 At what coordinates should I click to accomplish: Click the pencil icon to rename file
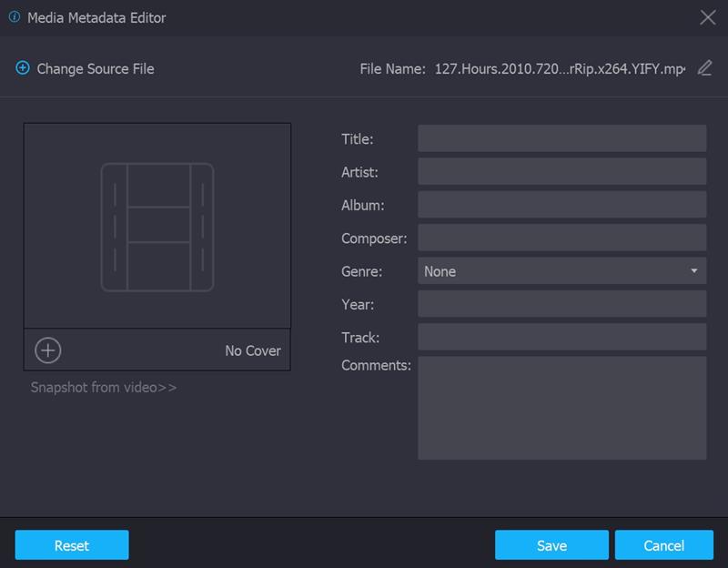704,68
